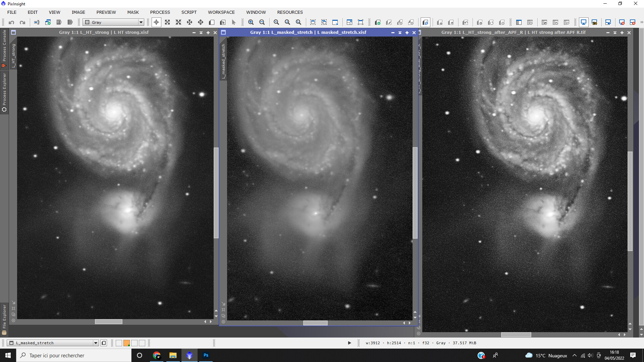The width and height of the screenshot is (644, 362).
Task: Open Photoshop from the Windows taskbar
Action: [206, 355]
